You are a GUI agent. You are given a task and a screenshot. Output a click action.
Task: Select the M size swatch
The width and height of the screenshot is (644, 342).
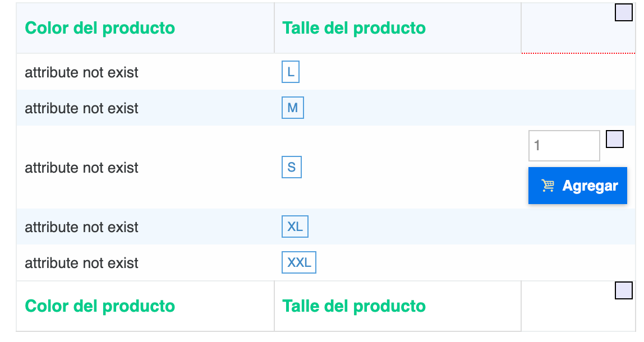[x=292, y=108]
